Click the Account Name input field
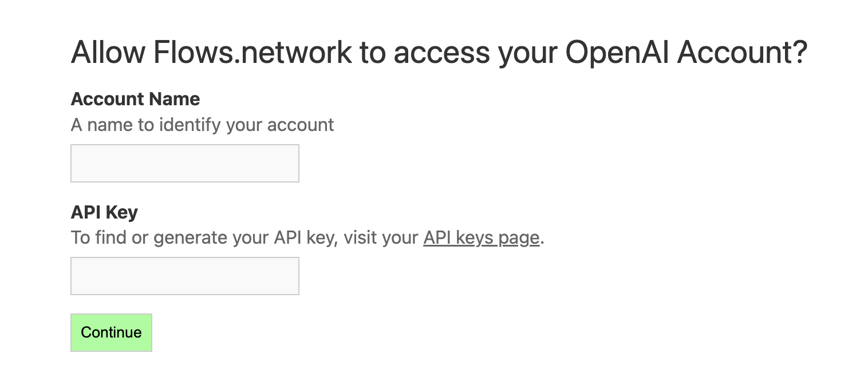Screen dimensions: 868x389 184,163
